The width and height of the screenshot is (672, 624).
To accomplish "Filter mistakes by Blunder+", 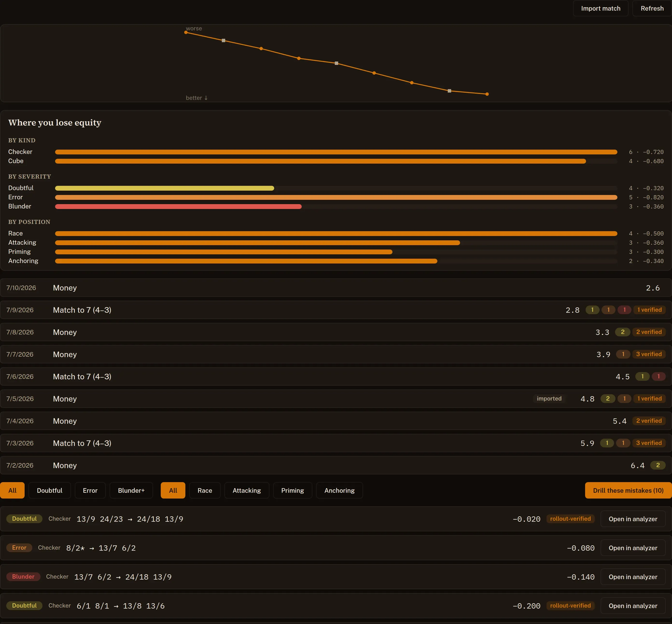I will coord(131,490).
